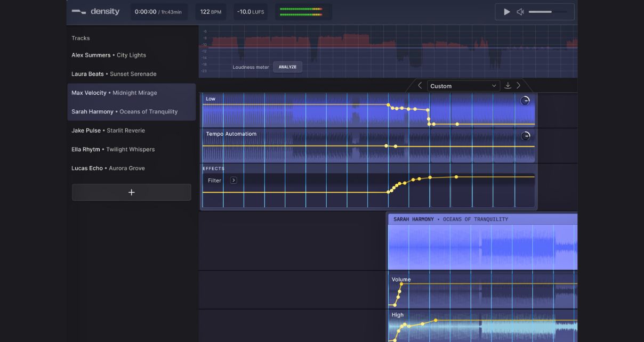Click the play button to start playback
The height and width of the screenshot is (342, 644).
click(x=506, y=11)
